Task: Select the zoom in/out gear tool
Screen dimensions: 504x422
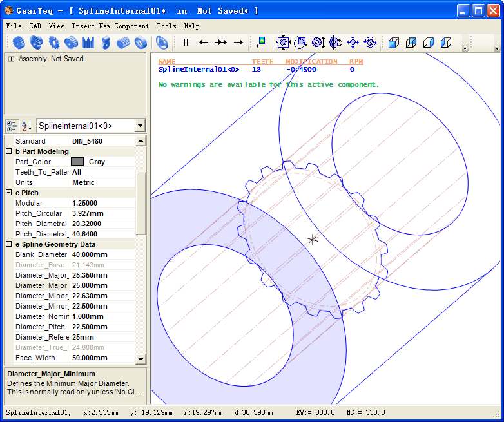Action: coord(318,42)
